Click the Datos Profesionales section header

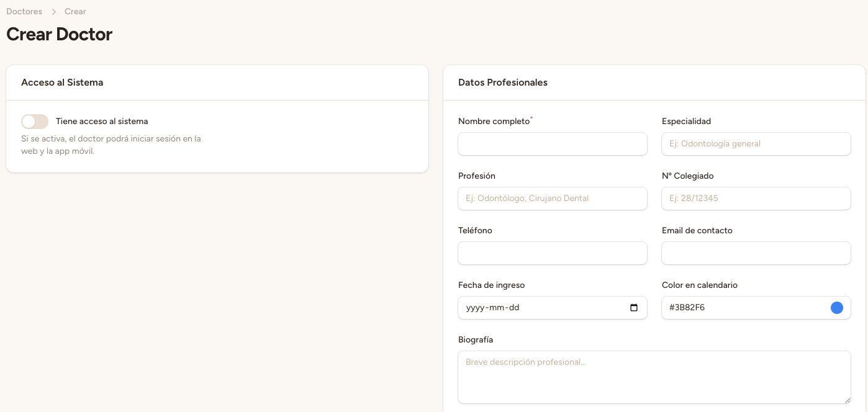point(503,83)
